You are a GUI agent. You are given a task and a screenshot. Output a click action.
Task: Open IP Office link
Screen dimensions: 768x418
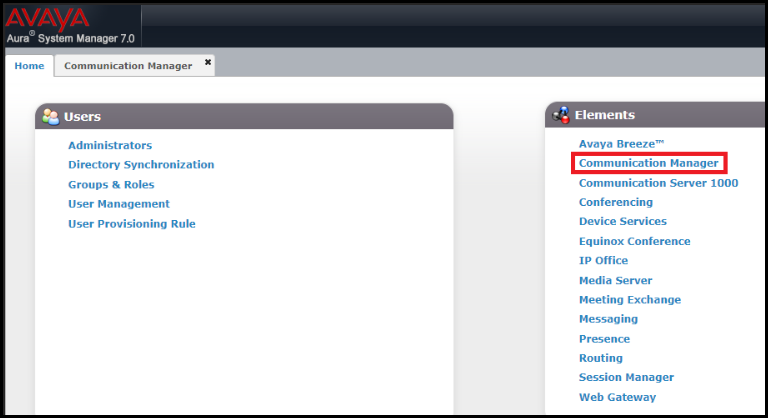(x=603, y=260)
